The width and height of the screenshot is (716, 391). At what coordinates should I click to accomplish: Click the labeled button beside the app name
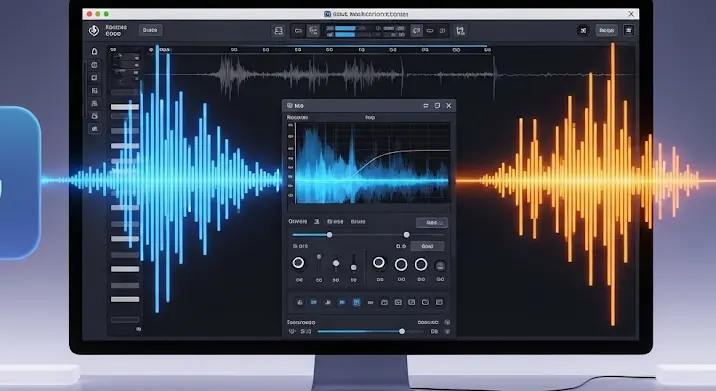(x=150, y=30)
